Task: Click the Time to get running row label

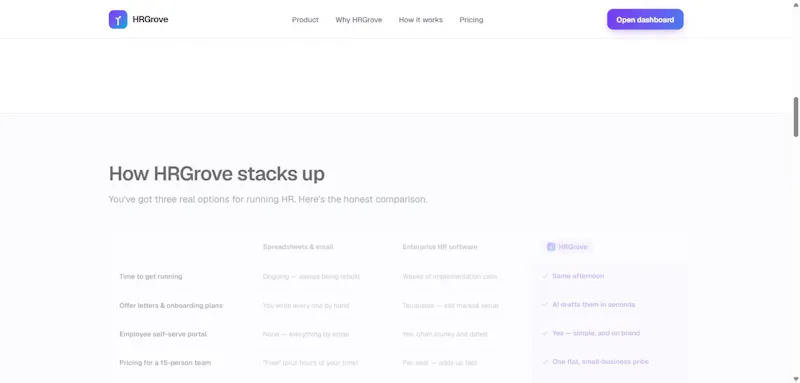Action: [x=151, y=276]
